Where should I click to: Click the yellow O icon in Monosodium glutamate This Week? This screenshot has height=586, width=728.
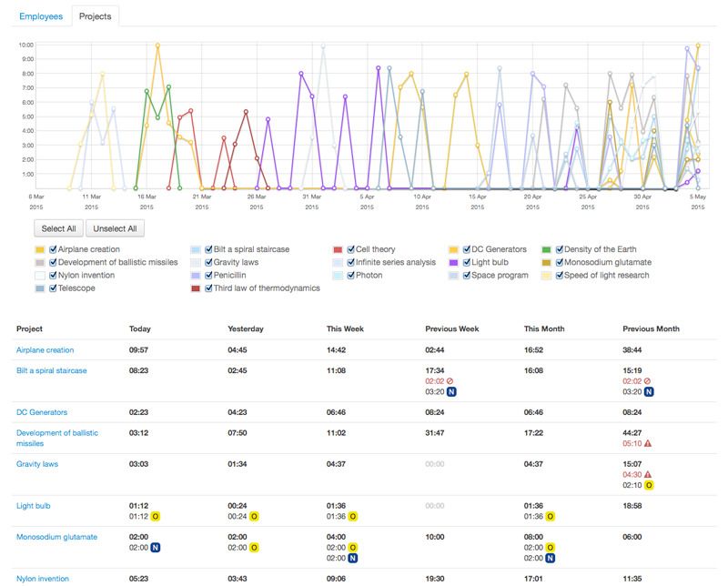[x=353, y=546]
